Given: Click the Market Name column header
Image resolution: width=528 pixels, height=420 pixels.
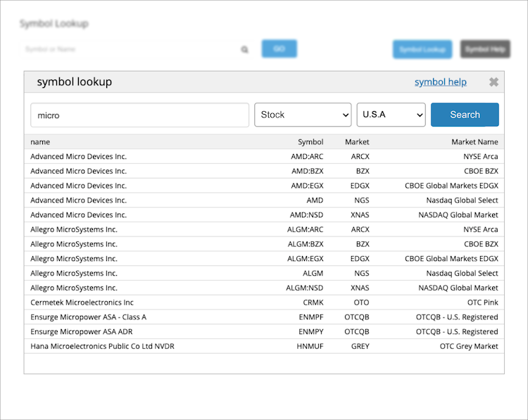Looking at the screenshot, I should [x=474, y=142].
